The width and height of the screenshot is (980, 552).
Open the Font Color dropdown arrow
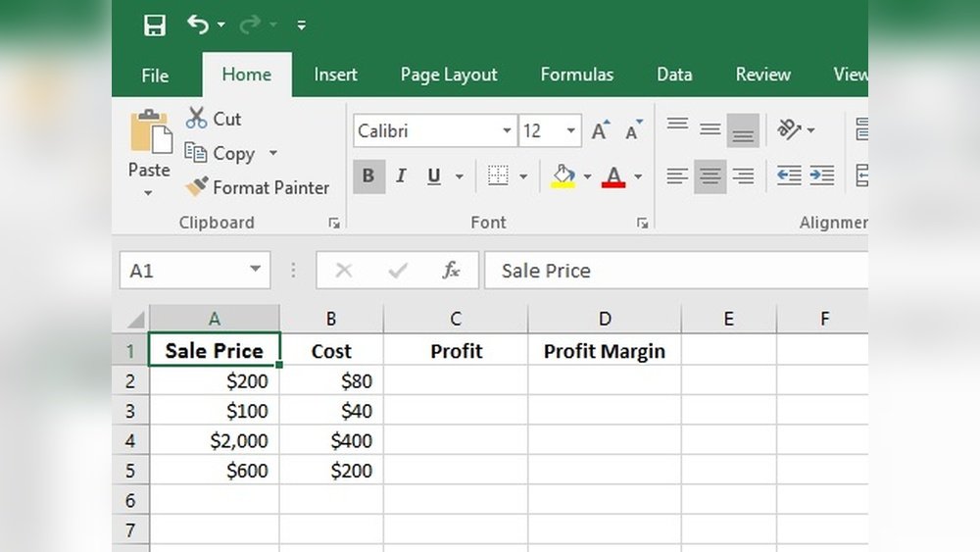coord(638,176)
